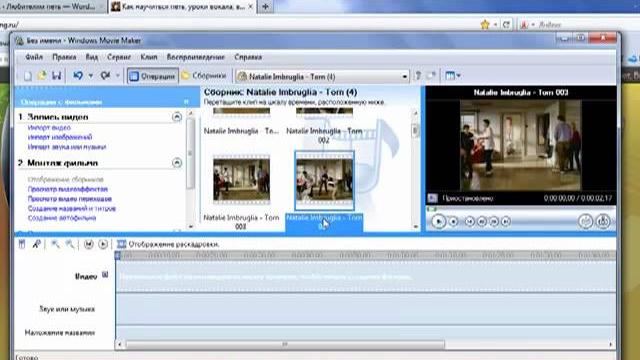Click the Split clip icon in preview
Viewport: 640px width, 360px height.
[585, 221]
